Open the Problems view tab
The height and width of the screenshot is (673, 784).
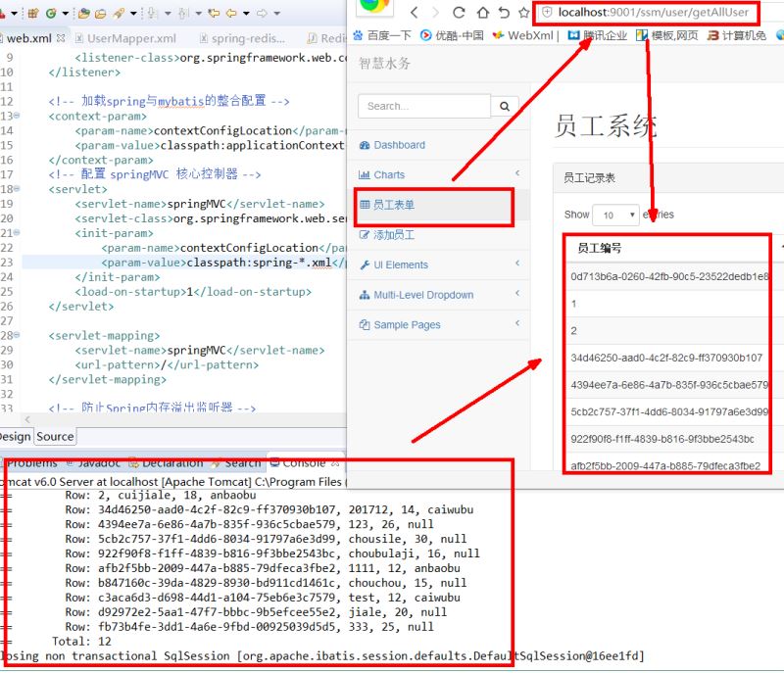(x=31, y=463)
